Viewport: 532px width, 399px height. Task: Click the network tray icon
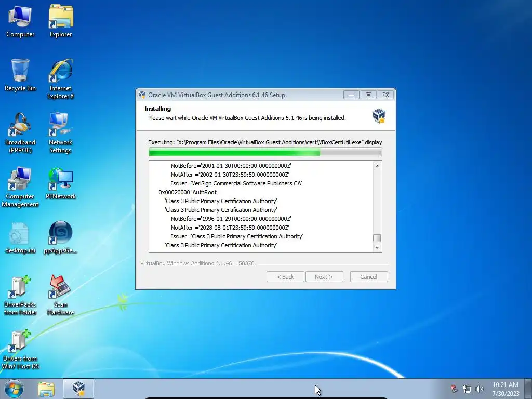tap(467, 389)
